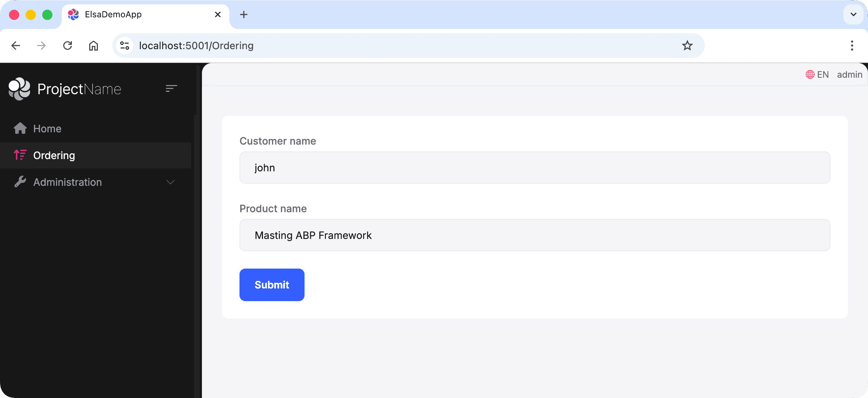Click the Administration wrench icon

[20, 182]
